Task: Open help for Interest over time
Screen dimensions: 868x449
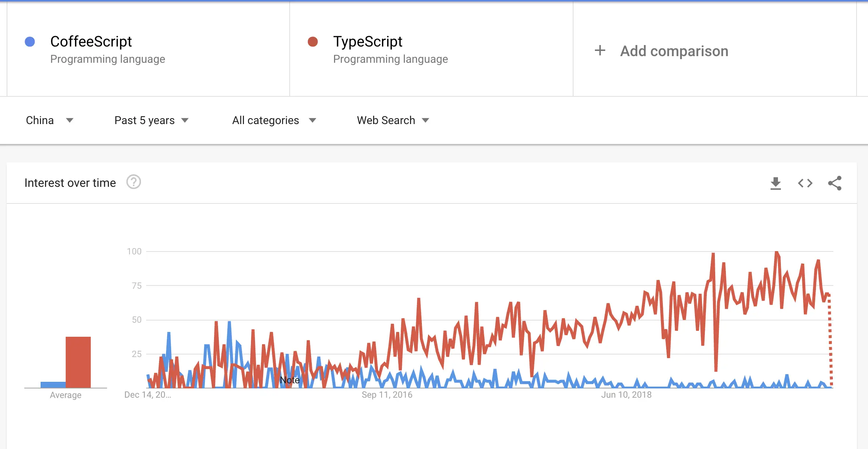Action: pyautogui.click(x=134, y=182)
